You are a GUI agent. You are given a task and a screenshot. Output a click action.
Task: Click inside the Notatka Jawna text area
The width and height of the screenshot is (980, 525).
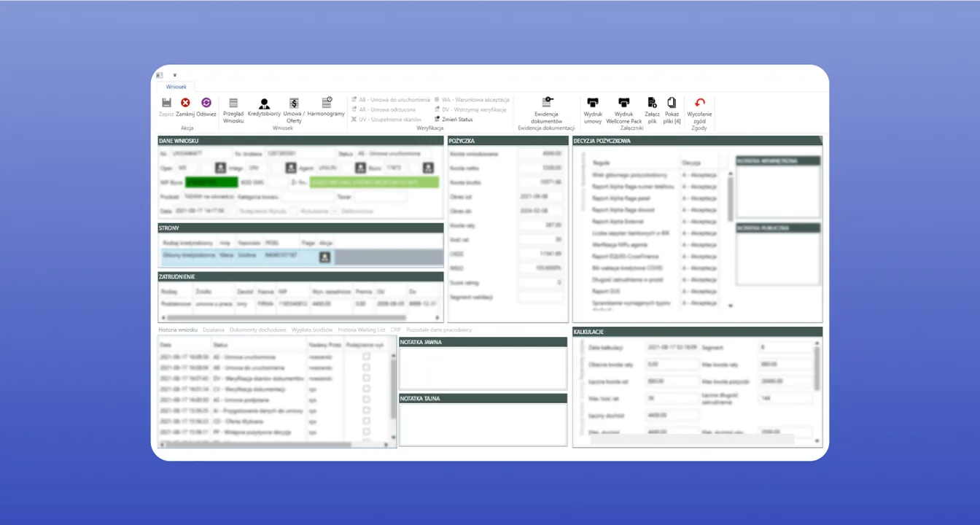click(483, 368)
